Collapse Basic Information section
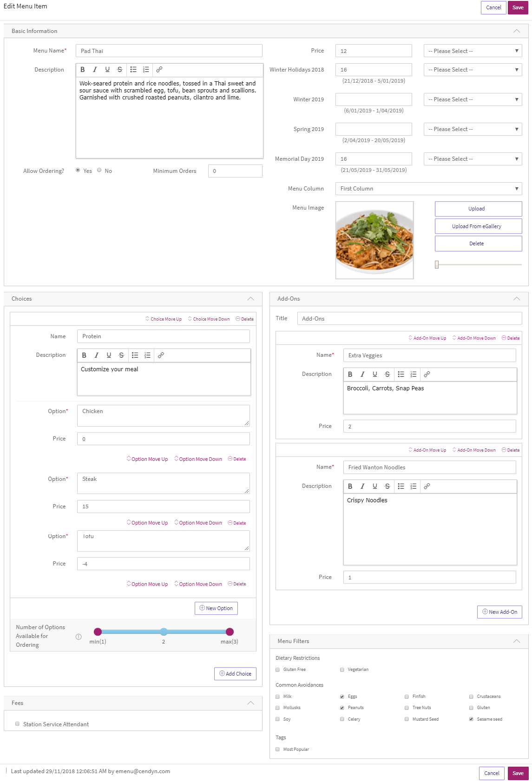The width and height of the screenshot is (532, 782). 517,31
